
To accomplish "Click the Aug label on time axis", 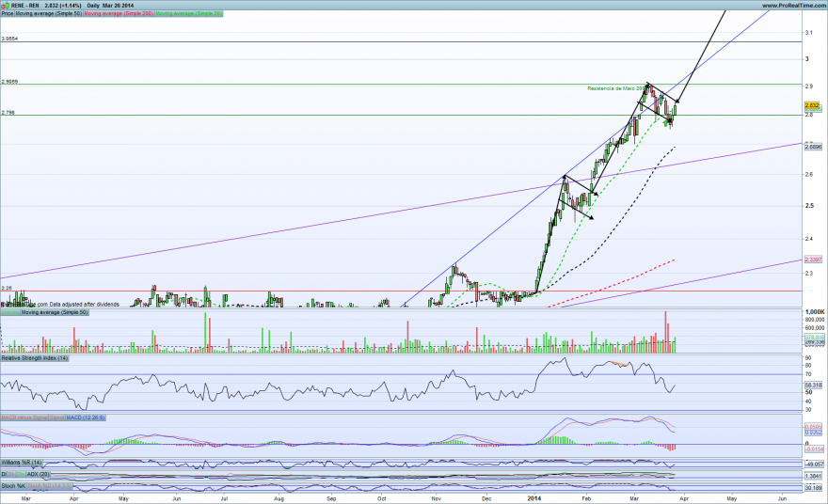I will coord(279,498).
